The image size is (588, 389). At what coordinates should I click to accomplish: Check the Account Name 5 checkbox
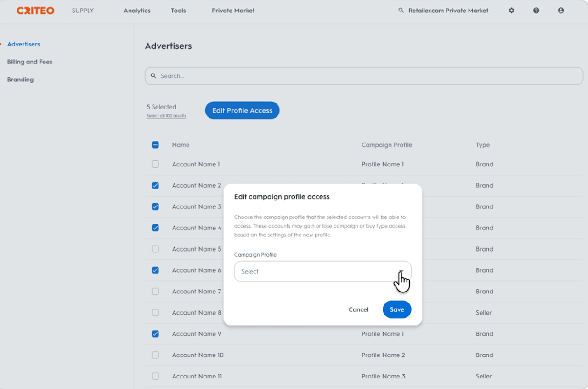point(155,249)
